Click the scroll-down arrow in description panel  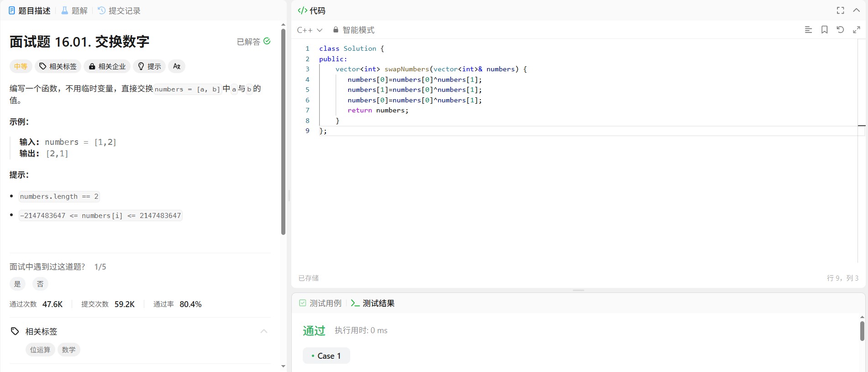point(283,366)
